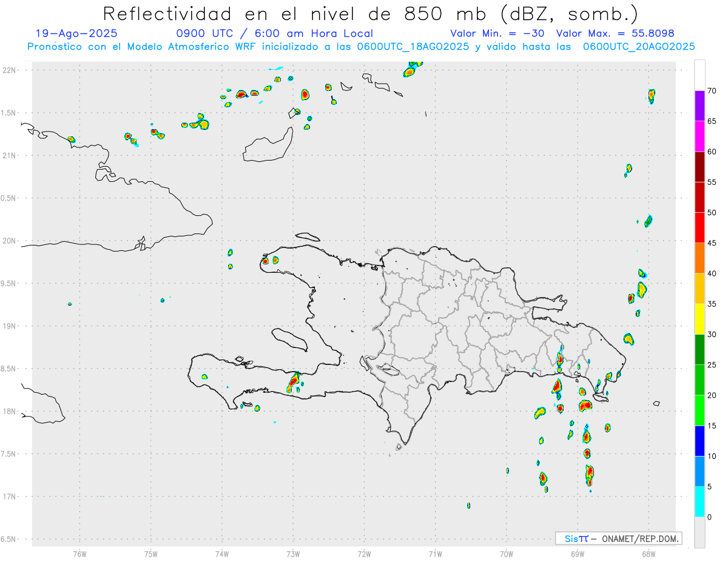This screenshot has height=562, width=728.
Task: Pick the light blue 5–10 dBZ band
Action: tap(699, 472)
